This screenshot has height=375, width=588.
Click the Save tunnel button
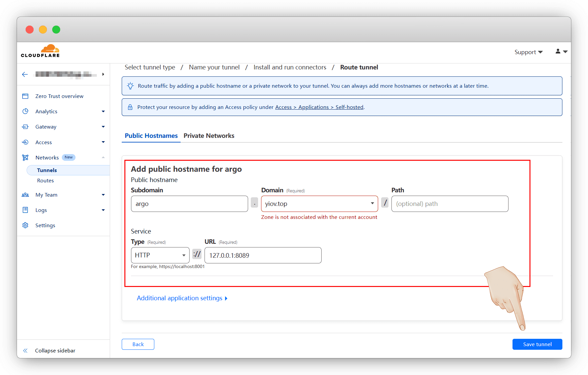537,344
